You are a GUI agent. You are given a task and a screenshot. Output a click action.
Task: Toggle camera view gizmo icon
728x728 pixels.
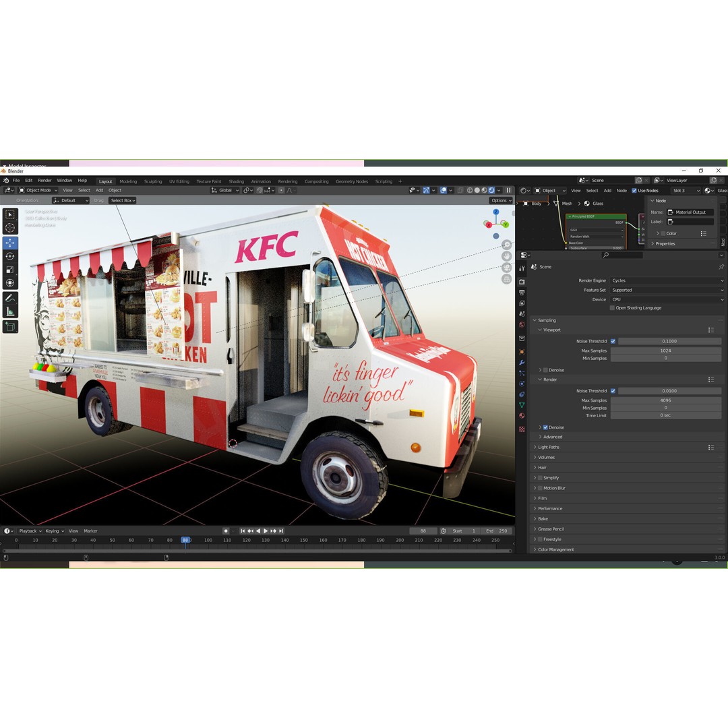506,268
